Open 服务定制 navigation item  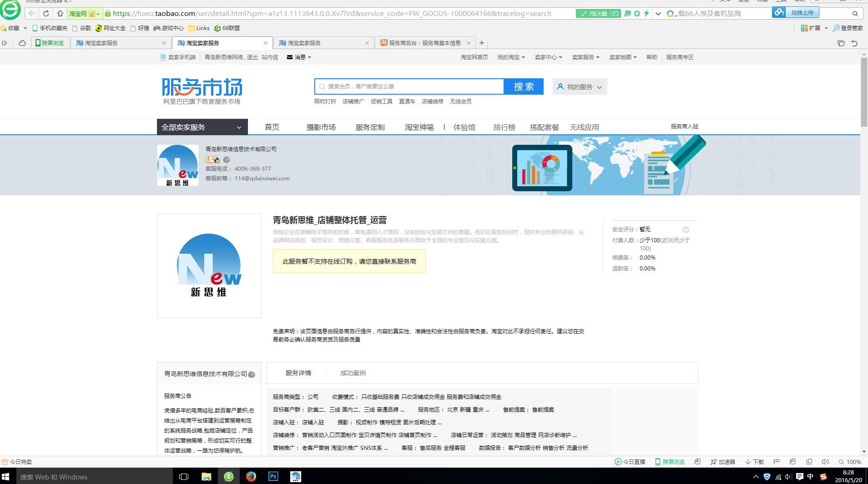tap(370, 127)
